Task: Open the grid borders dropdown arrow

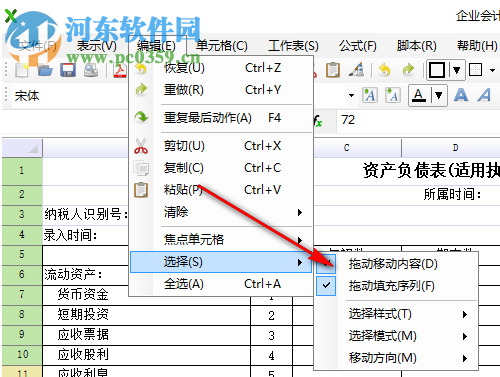Action: point(492,70)
